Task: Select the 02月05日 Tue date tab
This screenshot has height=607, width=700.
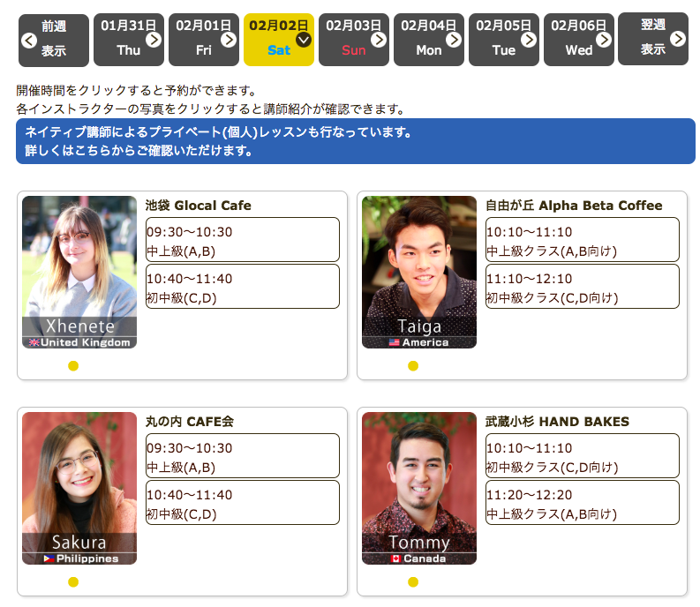Action: [504, 40]
